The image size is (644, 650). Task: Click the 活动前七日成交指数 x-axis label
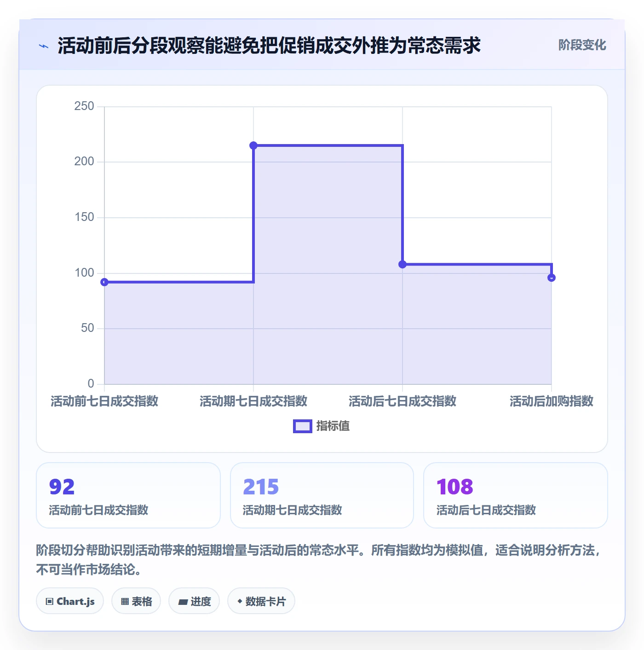104,401
